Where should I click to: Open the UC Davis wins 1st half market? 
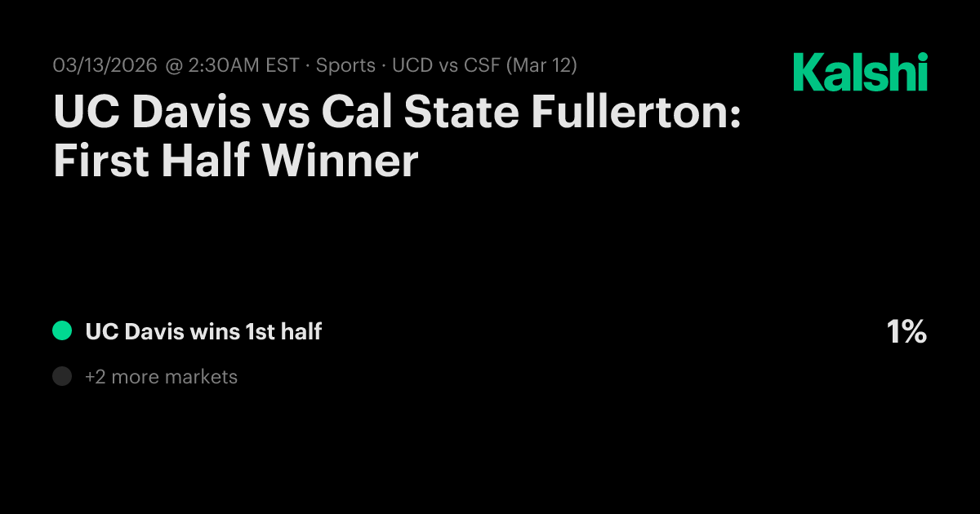click(x=203, y=332)
